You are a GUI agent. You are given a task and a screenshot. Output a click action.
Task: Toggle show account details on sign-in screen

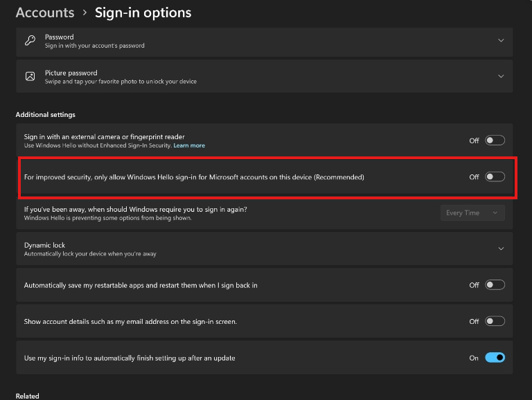click(x=495, y=321)
